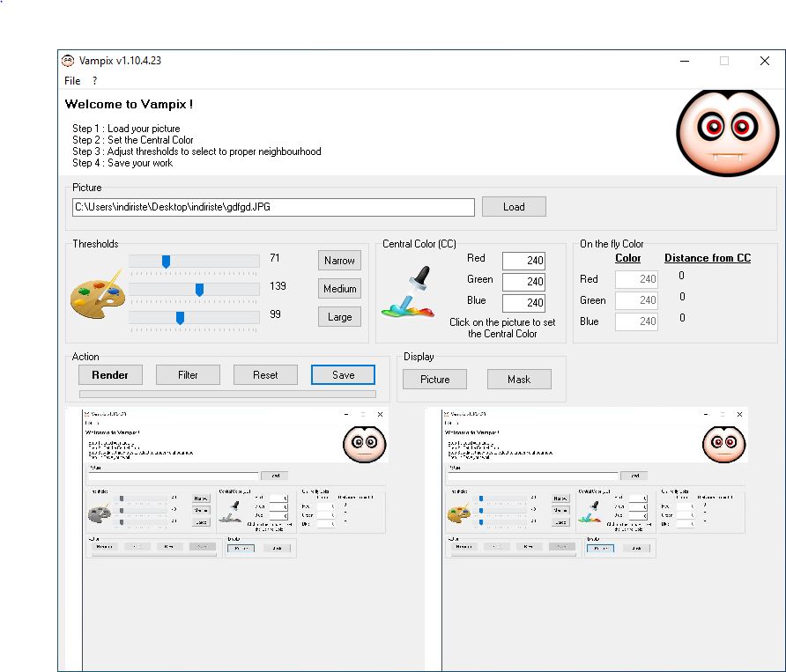The image size is (786, 672).
Task: Click the Picture file path field
Action: (273, 207)
